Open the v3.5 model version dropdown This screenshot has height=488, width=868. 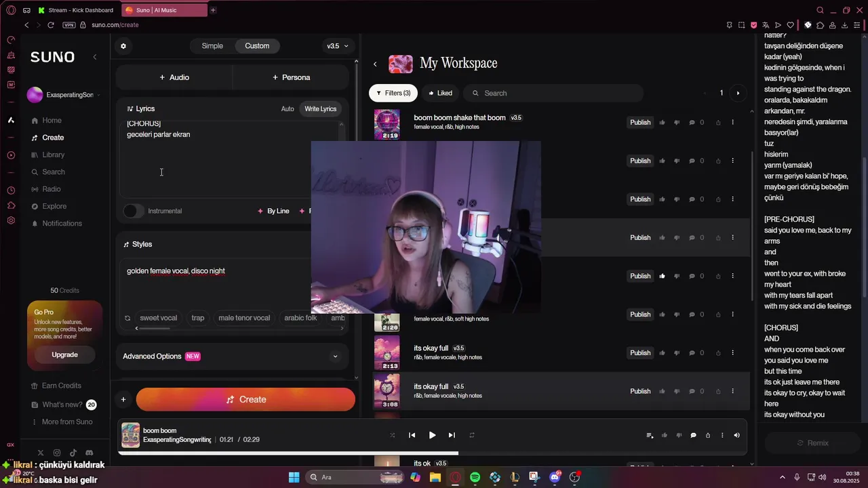tap(337, 46)
